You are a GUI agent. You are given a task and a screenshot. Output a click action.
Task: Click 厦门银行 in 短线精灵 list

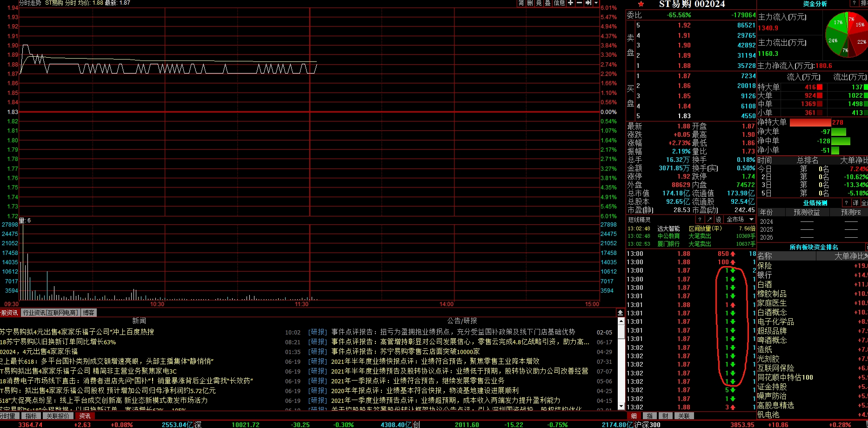pyautogui.click(x=668, y=244)
